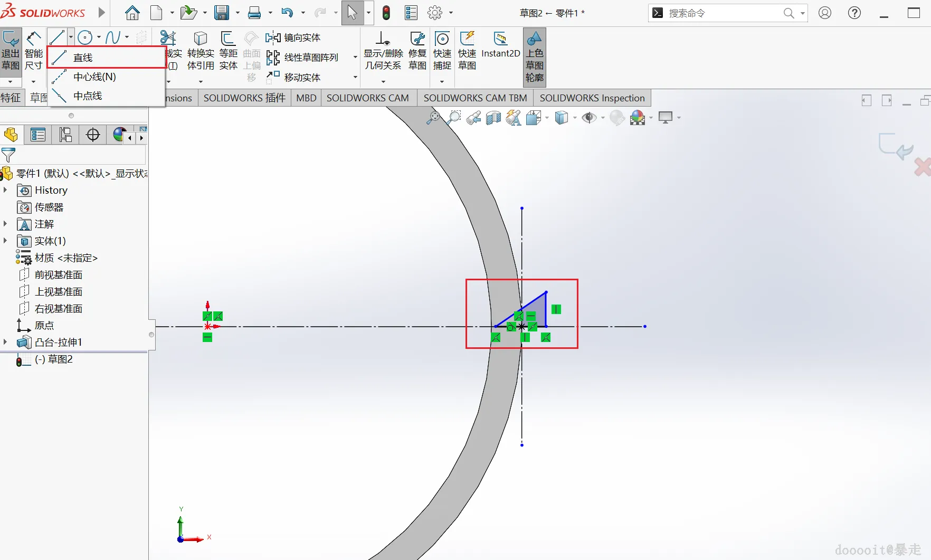This screenshot has height=560, width=931.
Task: Open the FeatureManager design tree tab
Action: point(11,135)
